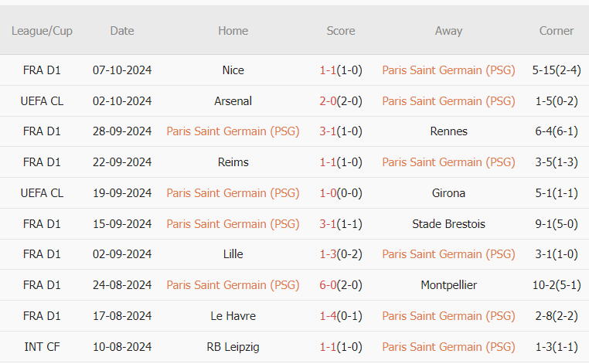589x364 pixels.
Task: Click the 1-3(0-2) Lille match score
Action: coord(341,254)
